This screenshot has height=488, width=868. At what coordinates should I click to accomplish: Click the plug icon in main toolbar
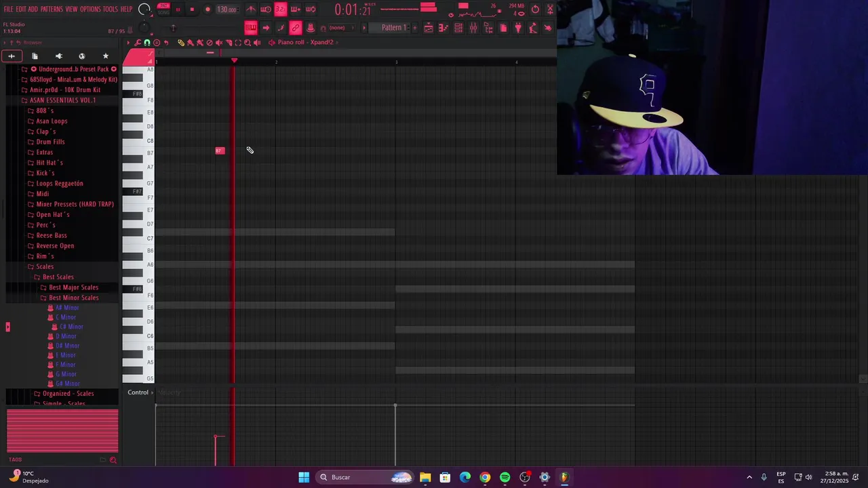[518, 28]
